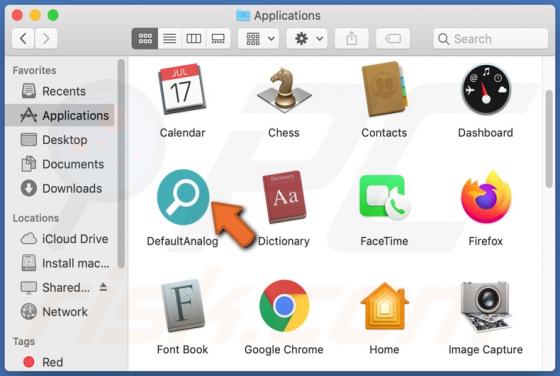Click the Dashboard name label
The height and width of the screenshot is (376, 560).
click(486, 133)
